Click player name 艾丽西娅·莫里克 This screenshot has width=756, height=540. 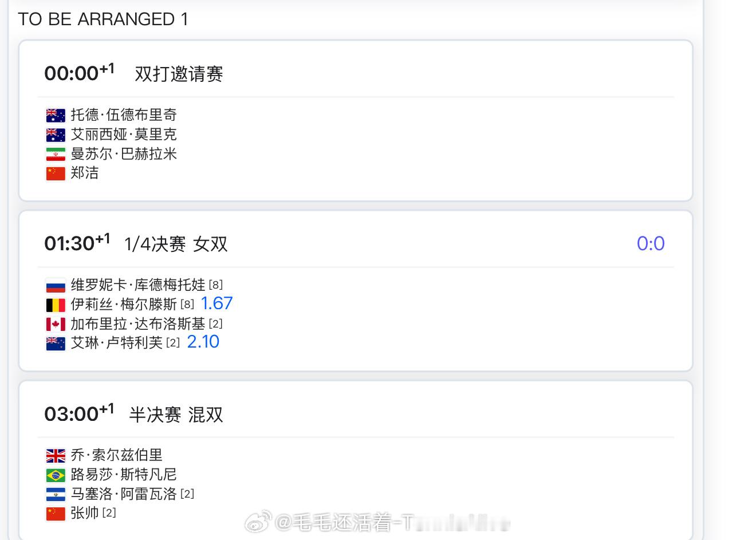(124, 135)
